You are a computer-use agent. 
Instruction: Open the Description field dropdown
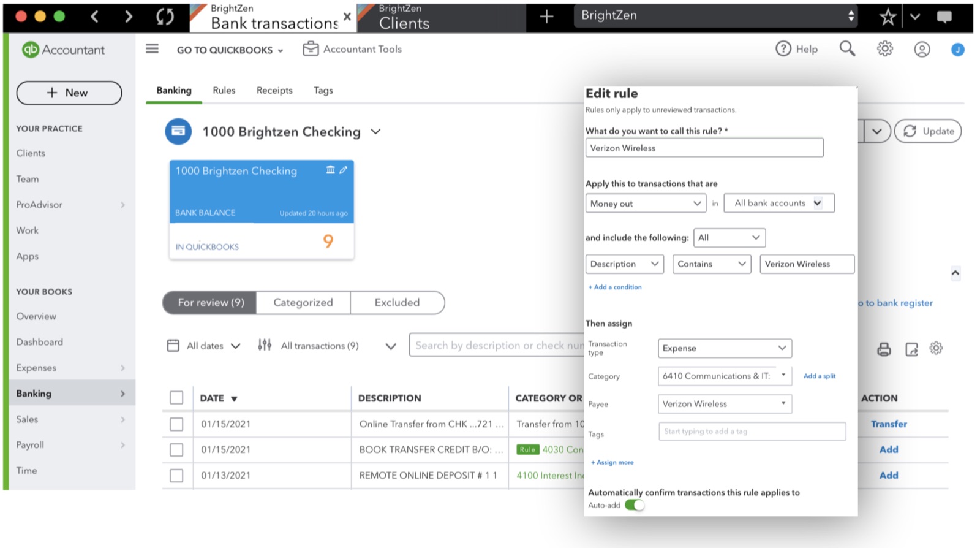pos(625,264)
